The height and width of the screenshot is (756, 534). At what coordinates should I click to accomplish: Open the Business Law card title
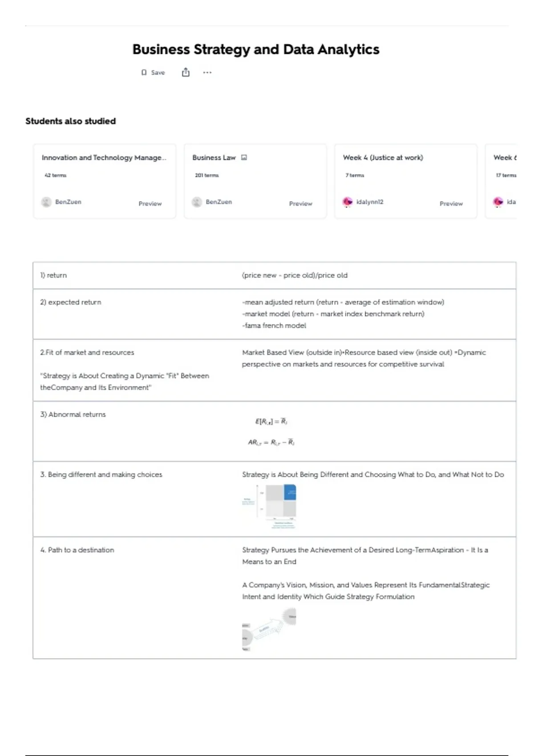(x=214, y=157)
